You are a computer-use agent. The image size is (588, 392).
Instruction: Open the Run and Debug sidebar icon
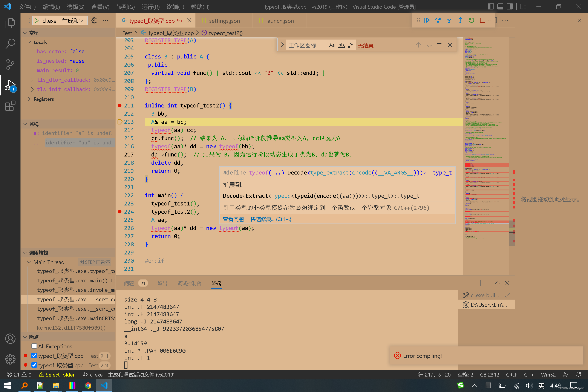[x=10, y=85]
